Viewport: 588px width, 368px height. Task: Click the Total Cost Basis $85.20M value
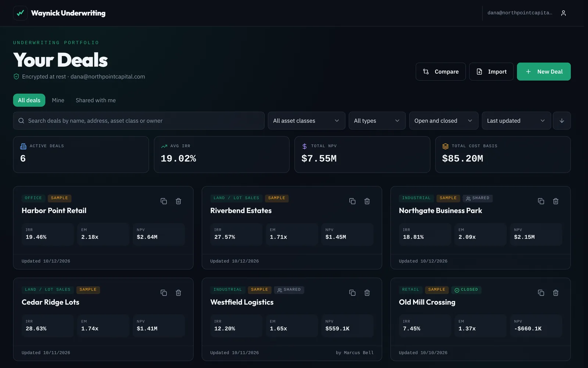(x=463, y=159)
